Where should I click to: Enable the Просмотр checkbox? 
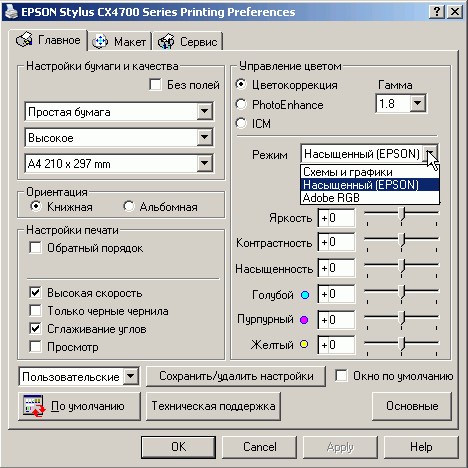35,347
